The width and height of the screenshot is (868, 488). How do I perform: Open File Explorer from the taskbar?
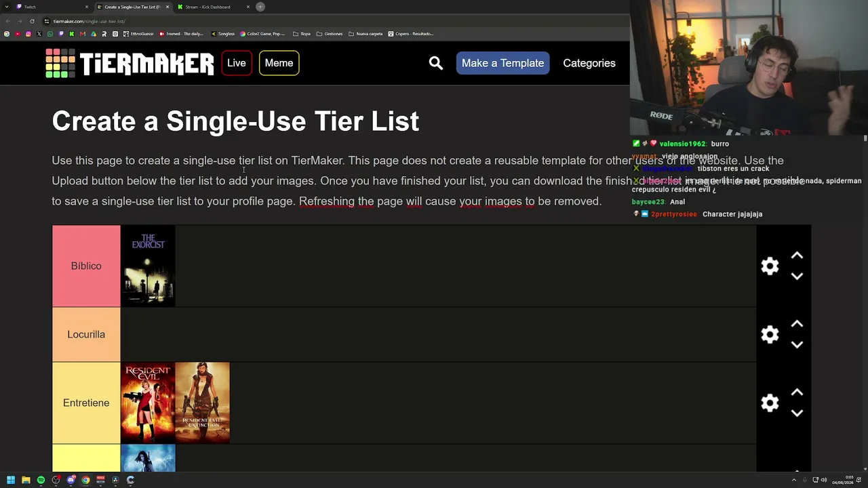[26, 480]
